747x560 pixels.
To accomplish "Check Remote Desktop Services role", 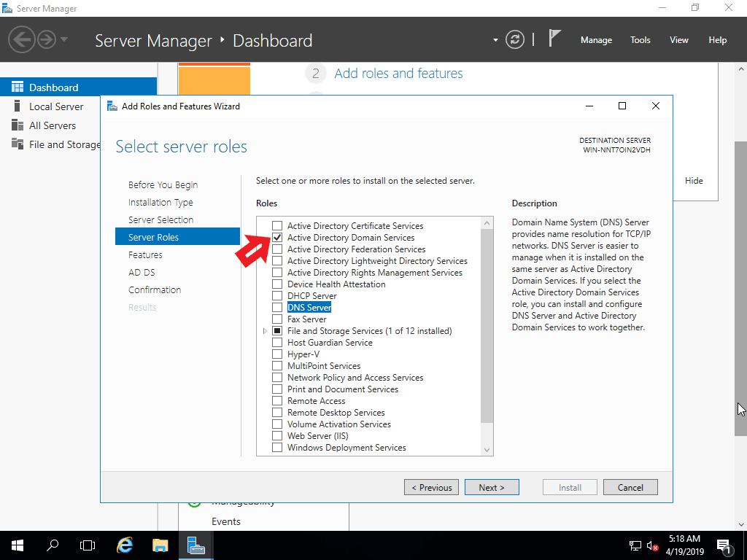I will pos(277,413).
